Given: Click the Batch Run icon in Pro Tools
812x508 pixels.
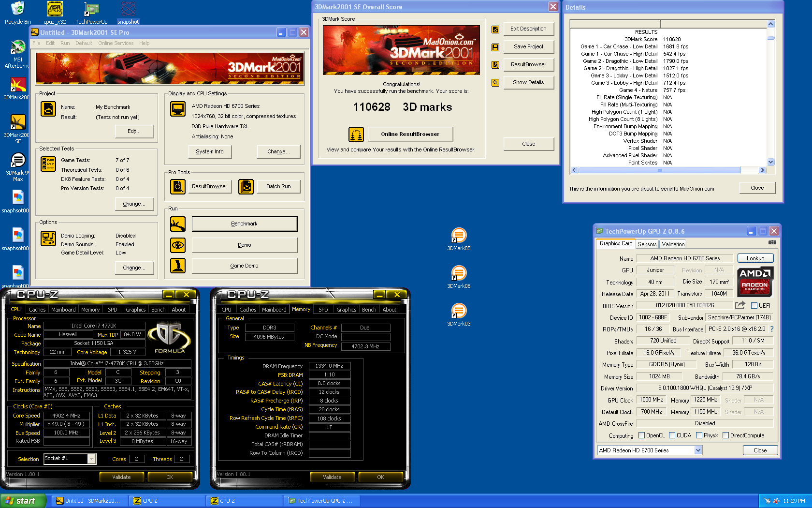Looking at the screenshot, I should (x=246, y=186).
